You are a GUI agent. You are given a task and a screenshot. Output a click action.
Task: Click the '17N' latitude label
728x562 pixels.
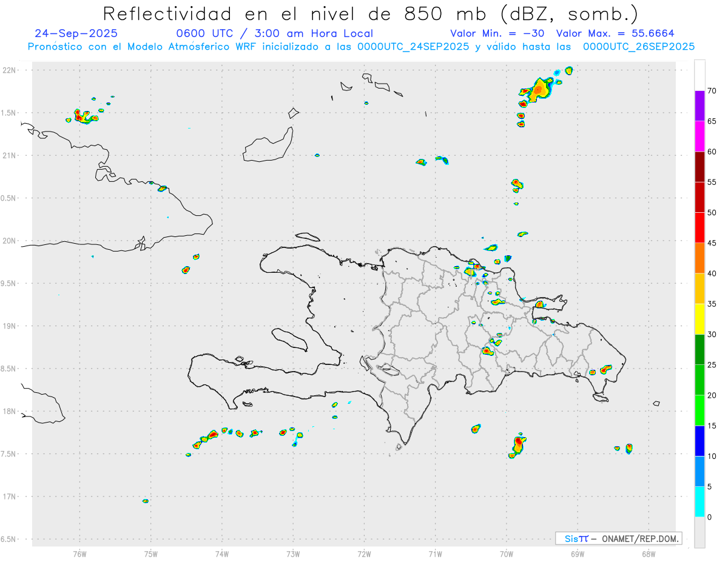point(10,497)
